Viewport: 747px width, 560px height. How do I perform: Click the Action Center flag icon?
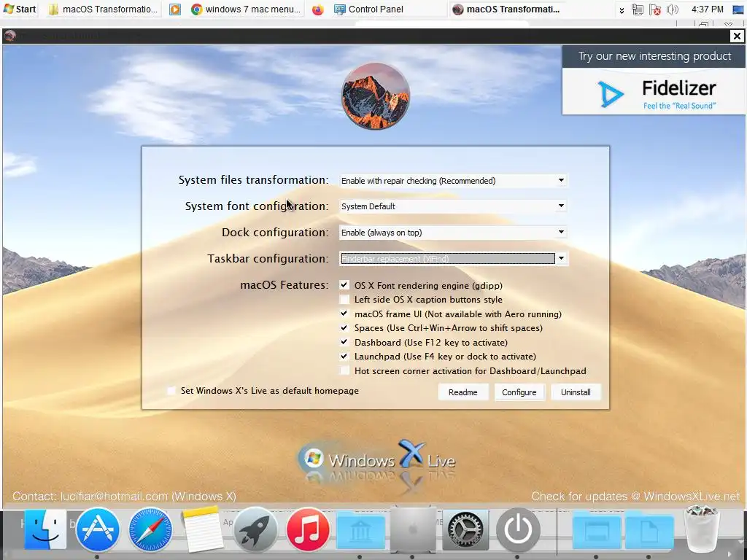pos(655,9)
